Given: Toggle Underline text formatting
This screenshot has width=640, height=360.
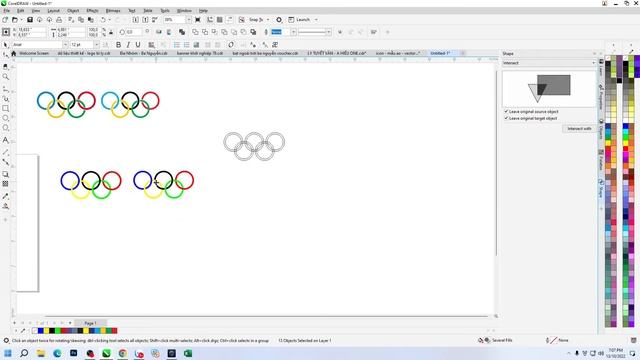Looking at the screenshot, I should point(138,44).
